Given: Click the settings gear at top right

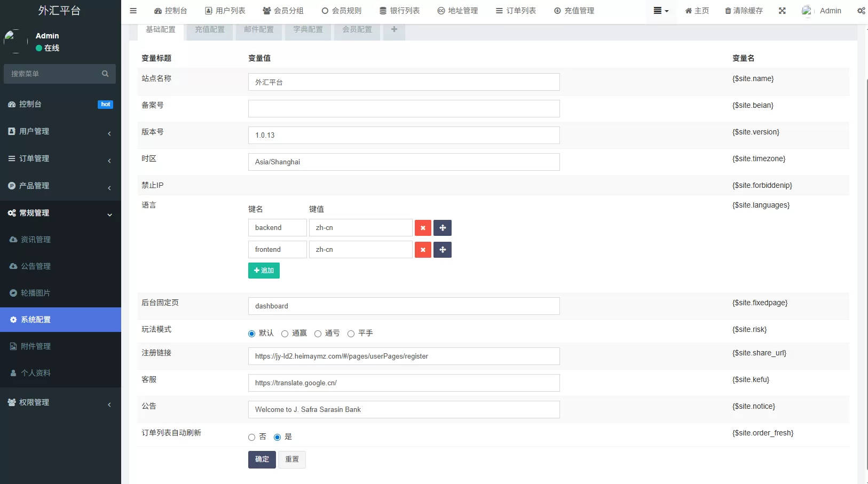Looking at the screenshot, I should pyautogui.click(x=861, y=10).
